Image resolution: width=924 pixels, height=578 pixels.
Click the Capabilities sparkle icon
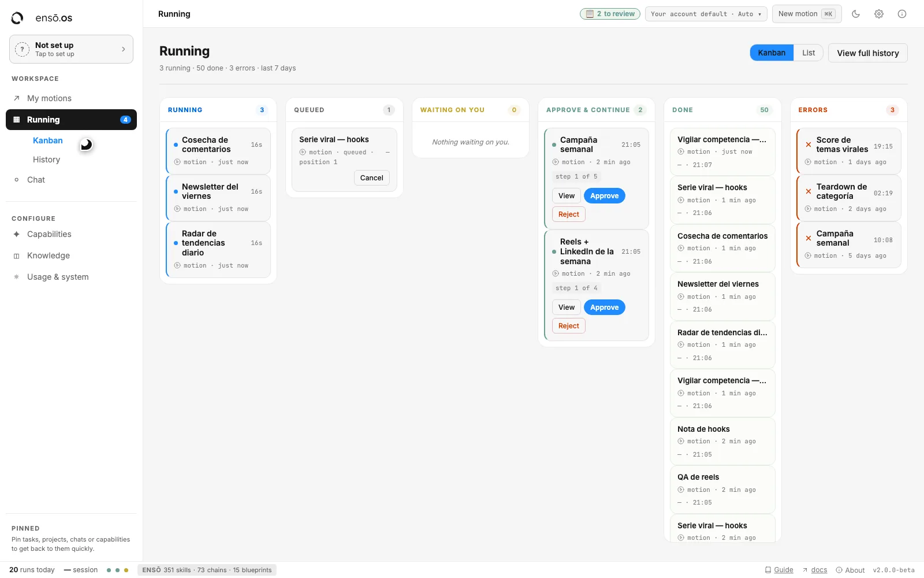tap(17, 234)
